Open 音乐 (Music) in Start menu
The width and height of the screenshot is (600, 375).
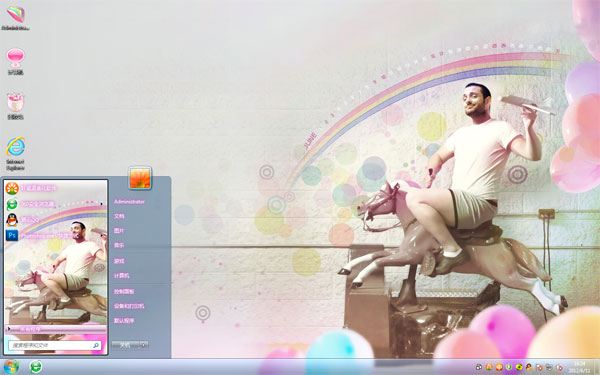pyautogui.click(x=119, y=245)
